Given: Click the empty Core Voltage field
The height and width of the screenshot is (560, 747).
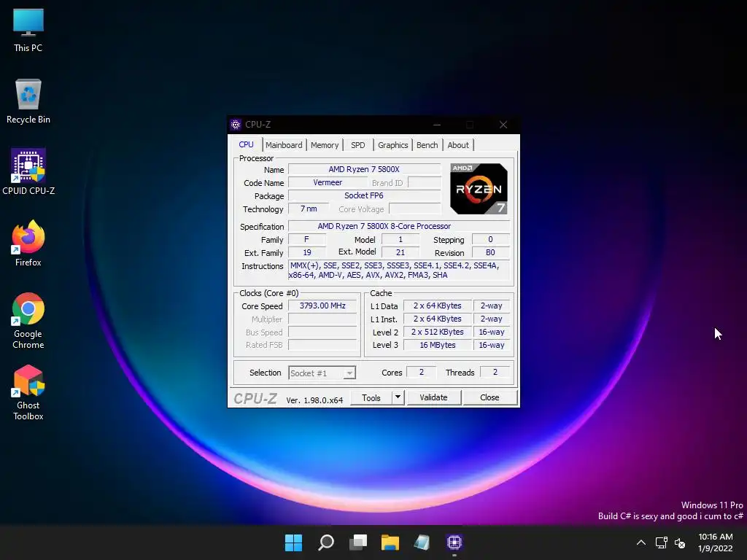Looking at the screenshot, I should [x=415, y=209].
